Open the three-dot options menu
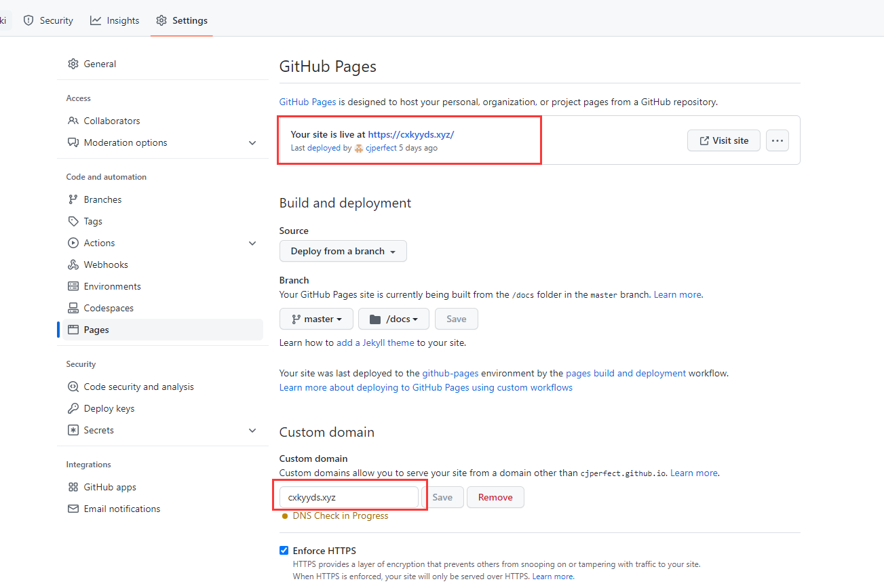This screenshot has width=884, height=588. coord(777,140)
